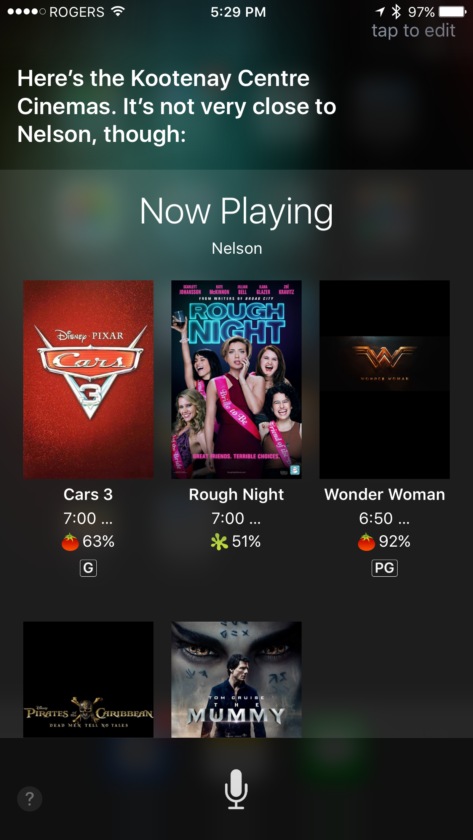Open the Rough Night movie poster
This screenshot has height=840, width=473.
click(236, 379)
